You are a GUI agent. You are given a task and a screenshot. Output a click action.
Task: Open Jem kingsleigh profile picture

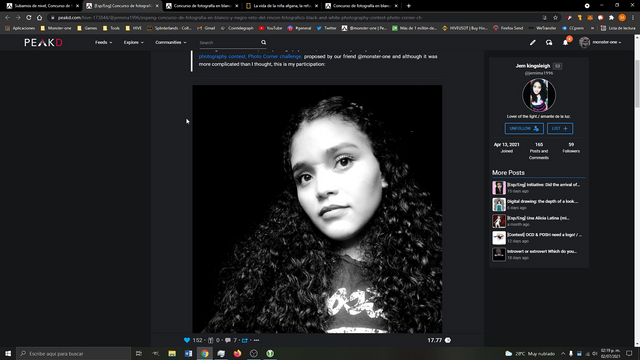[539, 95]
